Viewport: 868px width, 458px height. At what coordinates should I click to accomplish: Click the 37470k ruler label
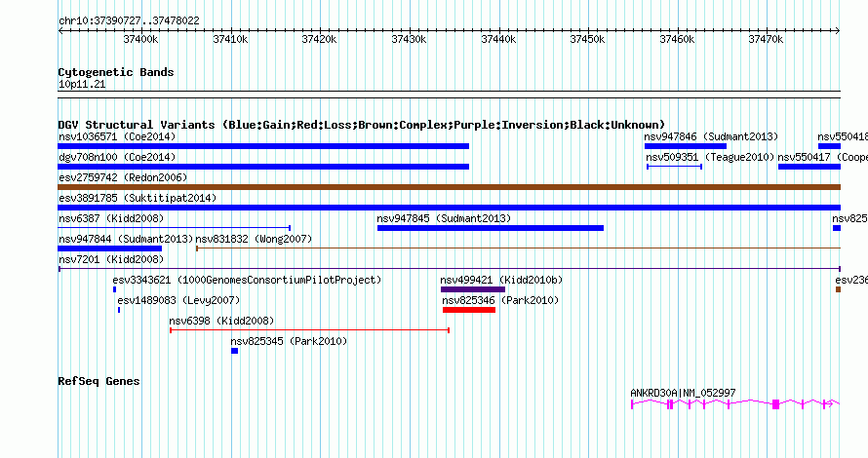pyautogui.click(x=767, y=39)
